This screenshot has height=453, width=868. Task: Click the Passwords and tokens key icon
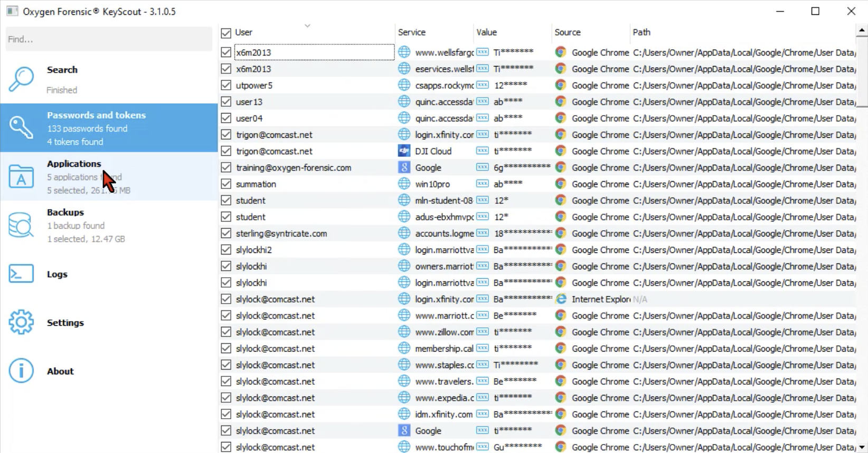point(21,128)
